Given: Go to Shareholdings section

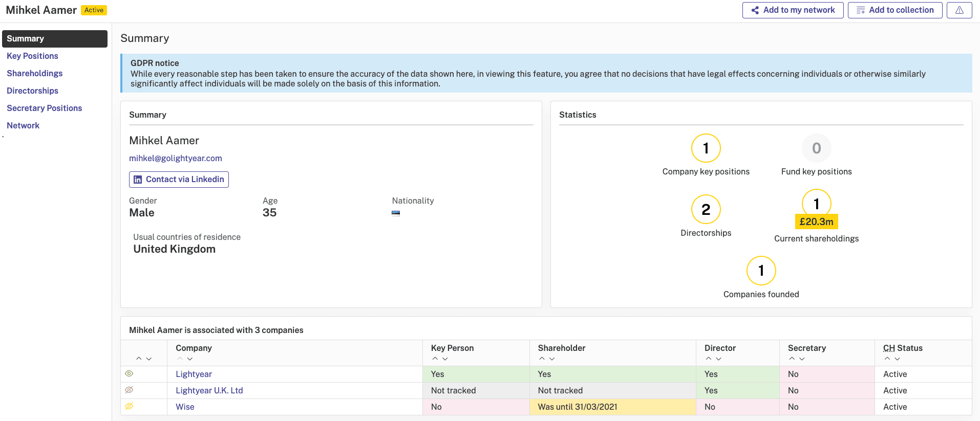Looking at the screenshot, I should 35,74.
